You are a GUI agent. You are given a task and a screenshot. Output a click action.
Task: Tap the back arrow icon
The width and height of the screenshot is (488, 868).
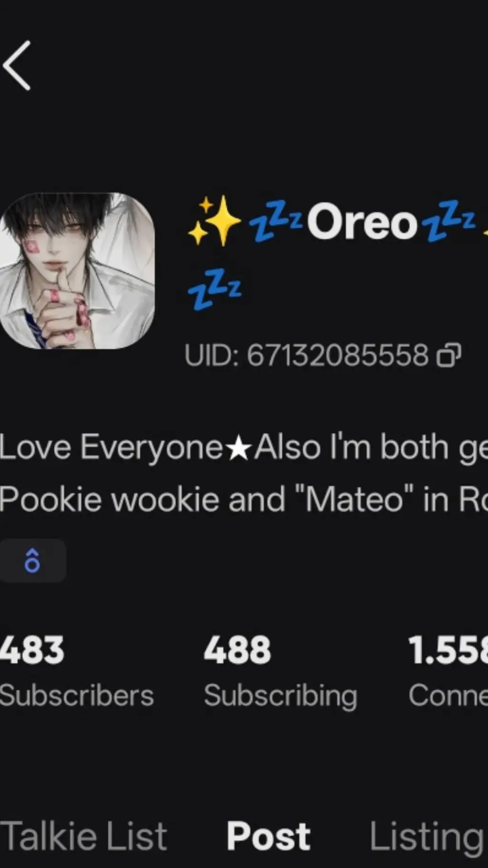pyautogui.click(x=17, y=65)
